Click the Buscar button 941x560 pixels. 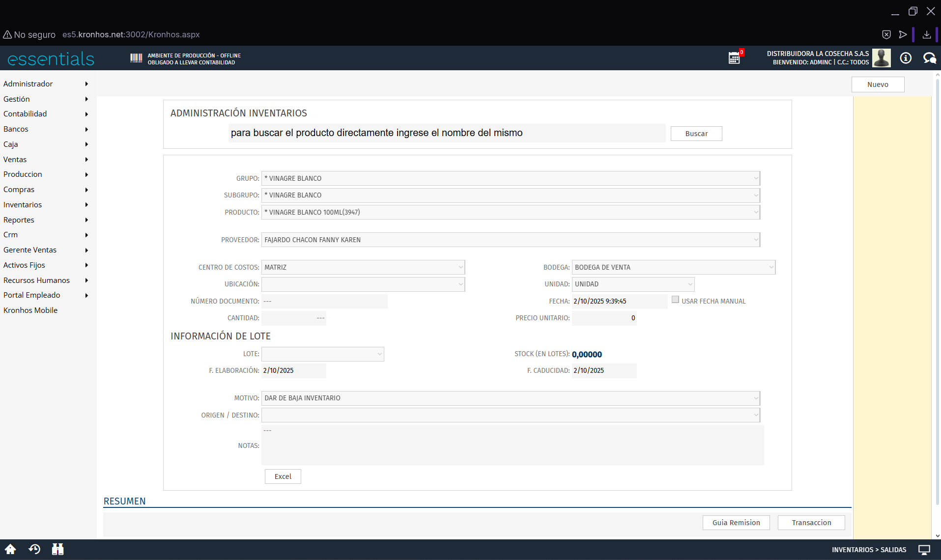pyautogui.click(x=696, y=134)
